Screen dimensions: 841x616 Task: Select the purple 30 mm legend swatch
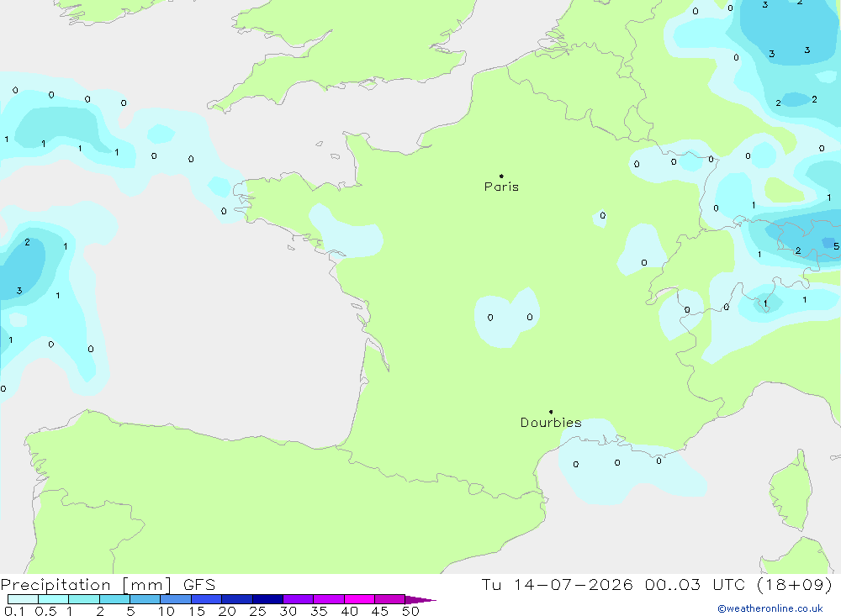299,599
